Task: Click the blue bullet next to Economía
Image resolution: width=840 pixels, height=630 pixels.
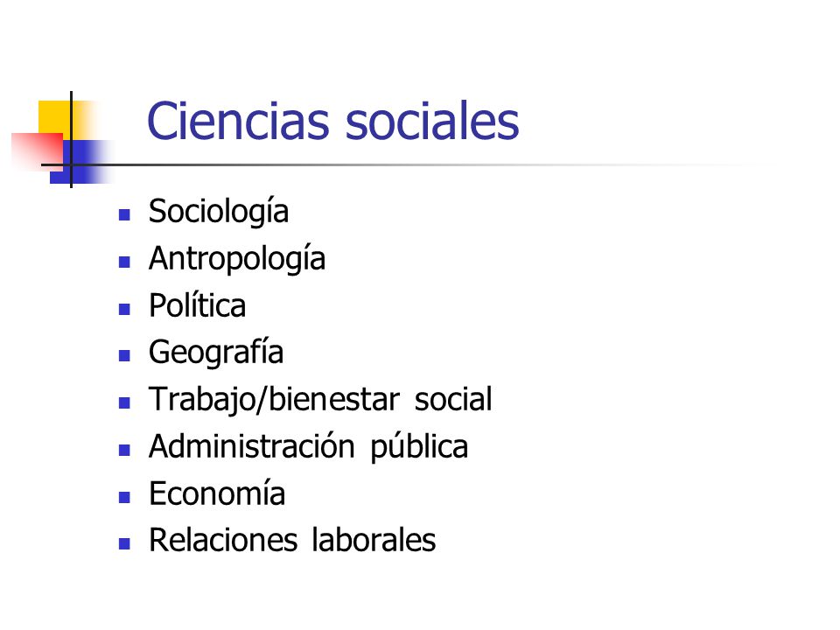Action: click(x=124, y=497)
